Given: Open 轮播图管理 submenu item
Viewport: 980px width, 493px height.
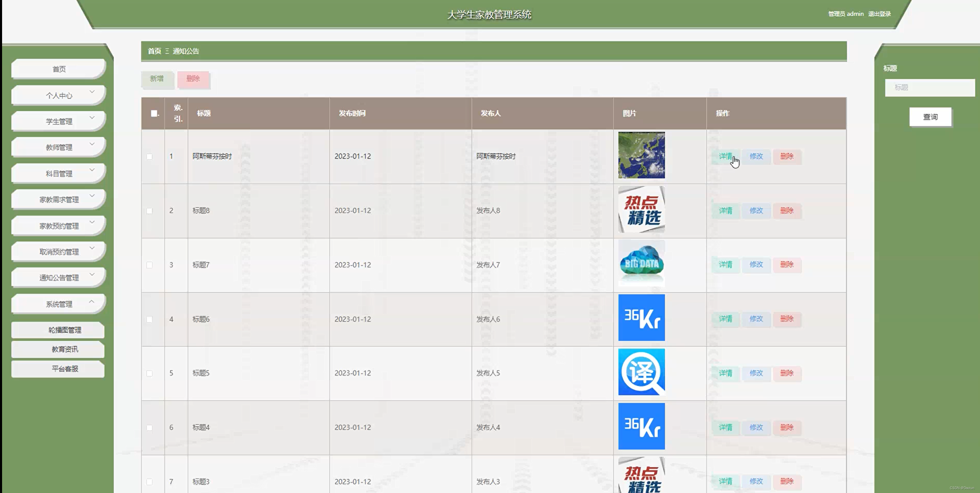Looking at the screenshot, I should pos(58,330).
